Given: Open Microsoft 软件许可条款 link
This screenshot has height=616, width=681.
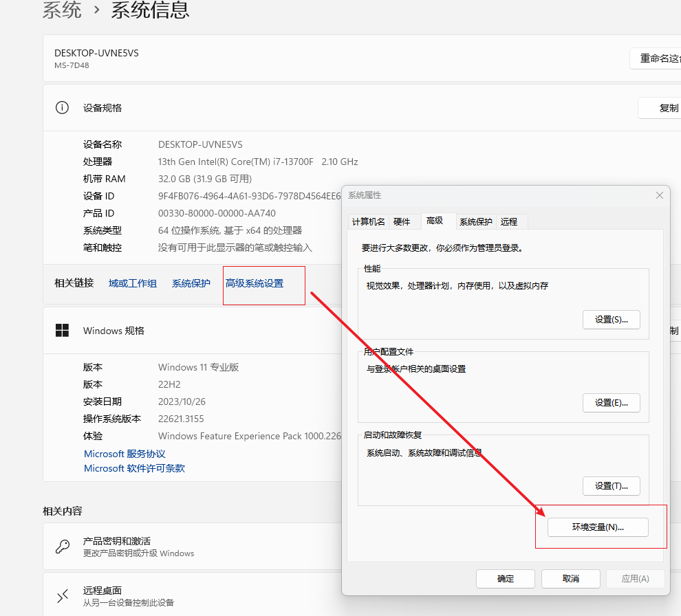Looking at the screenshot, I should [x=134, y=468].
